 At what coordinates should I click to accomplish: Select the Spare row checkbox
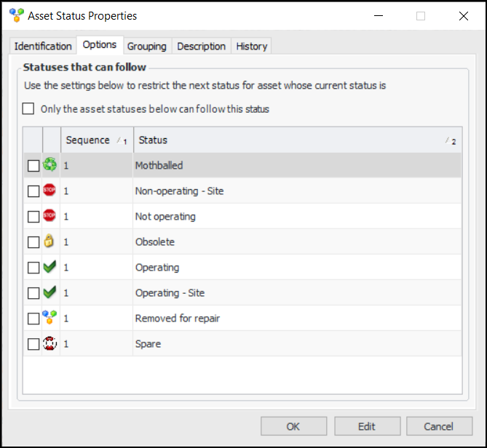[x=33, y=344]
